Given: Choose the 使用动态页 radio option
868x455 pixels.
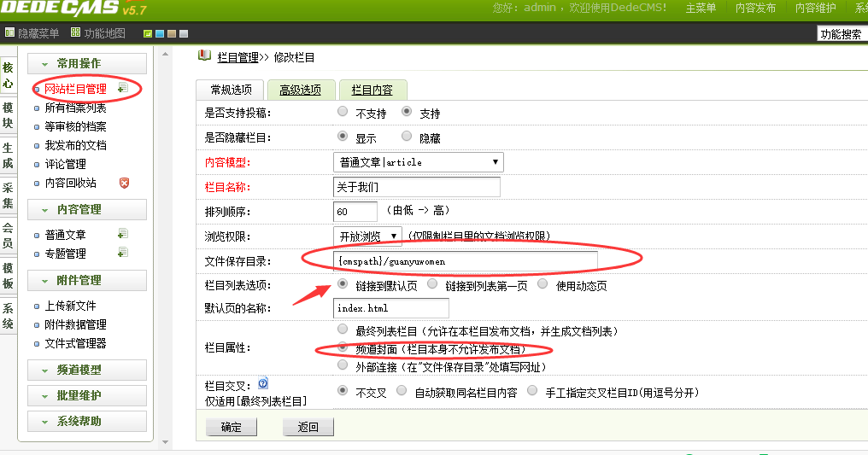Looking at the screenshot, I should 543,284.
